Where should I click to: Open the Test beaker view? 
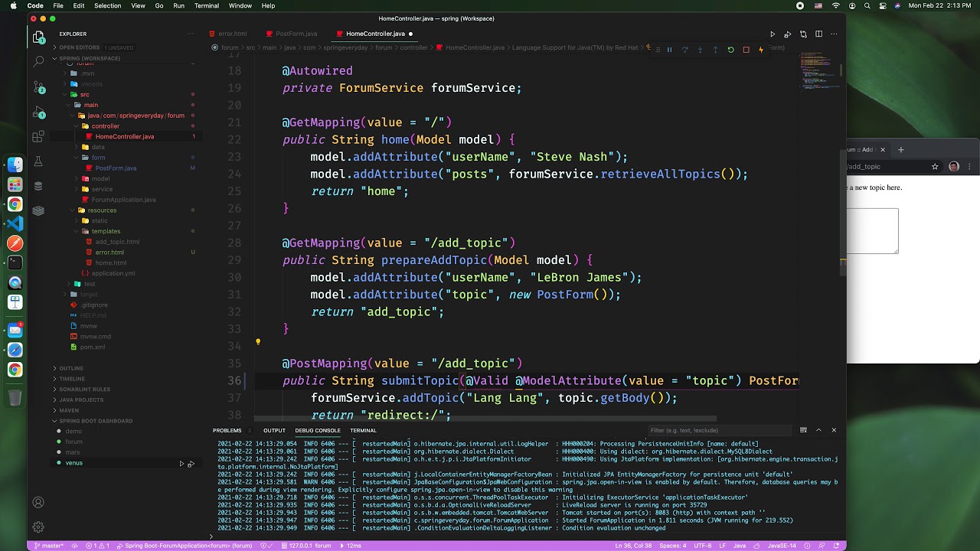click(x=38, y=162)
